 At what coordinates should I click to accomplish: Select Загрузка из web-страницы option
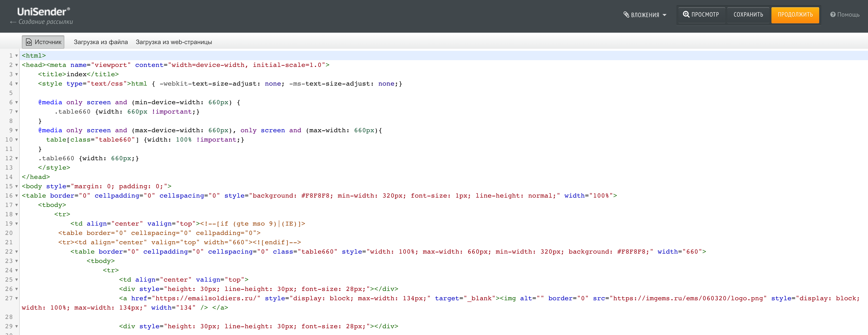click(174, 42)
